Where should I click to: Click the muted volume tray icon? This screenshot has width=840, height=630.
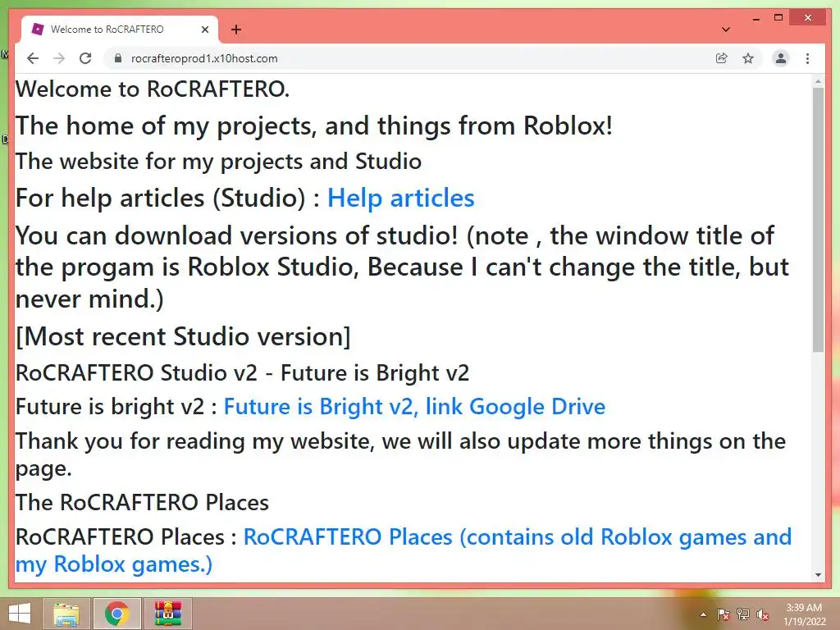tap(763, 614)
